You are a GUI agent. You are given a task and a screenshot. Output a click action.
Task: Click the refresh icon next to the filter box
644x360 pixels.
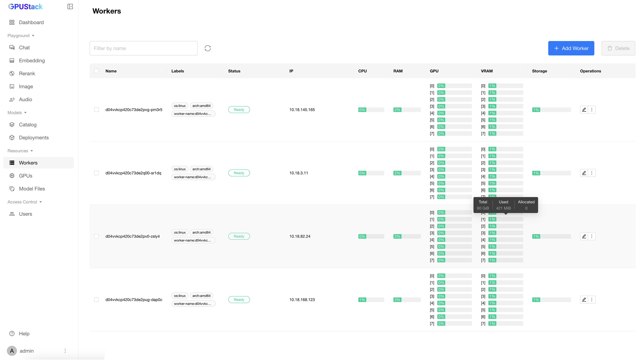(x=208, y=48)
